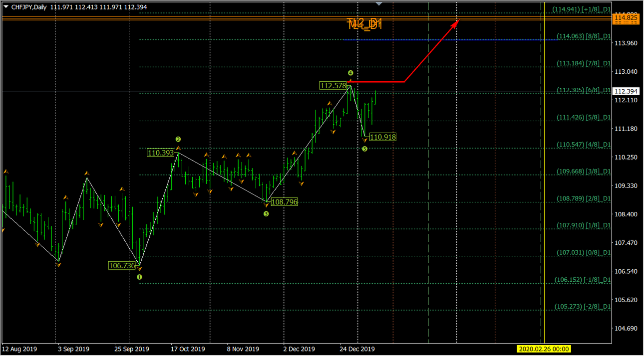
Task: Click the 3 Sep 2019 date on time axis
Action: [x=74, y=349]
